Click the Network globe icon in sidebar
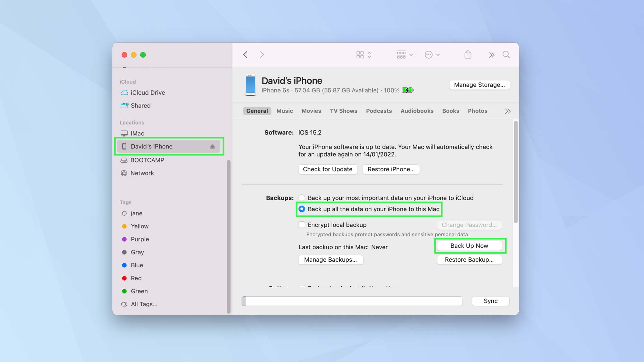This screenshot has height=362, width=644. pyautogui.click(x=124, y=173)
